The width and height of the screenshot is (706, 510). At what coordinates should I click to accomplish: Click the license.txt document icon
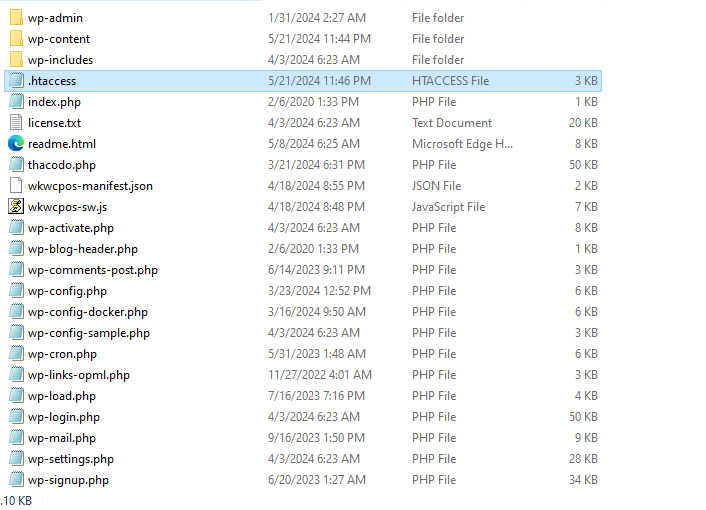pos(16,122)
